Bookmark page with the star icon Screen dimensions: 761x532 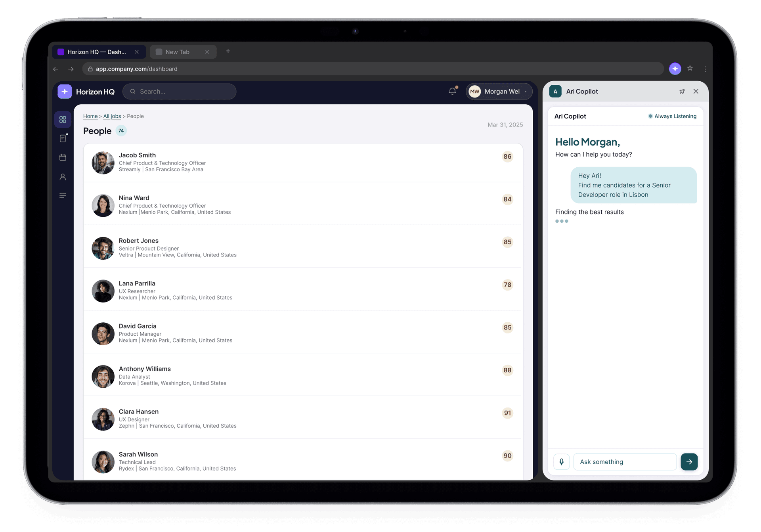click(690, 68)
